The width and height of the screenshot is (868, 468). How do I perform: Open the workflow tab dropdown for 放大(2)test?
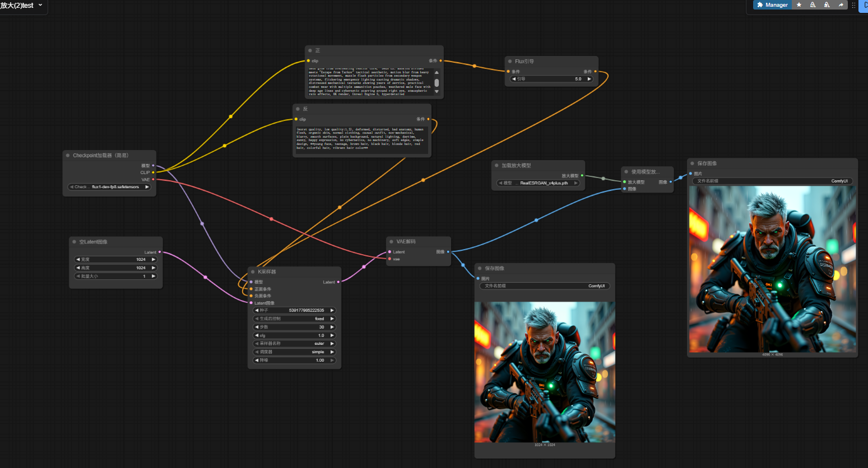point(40,5)
